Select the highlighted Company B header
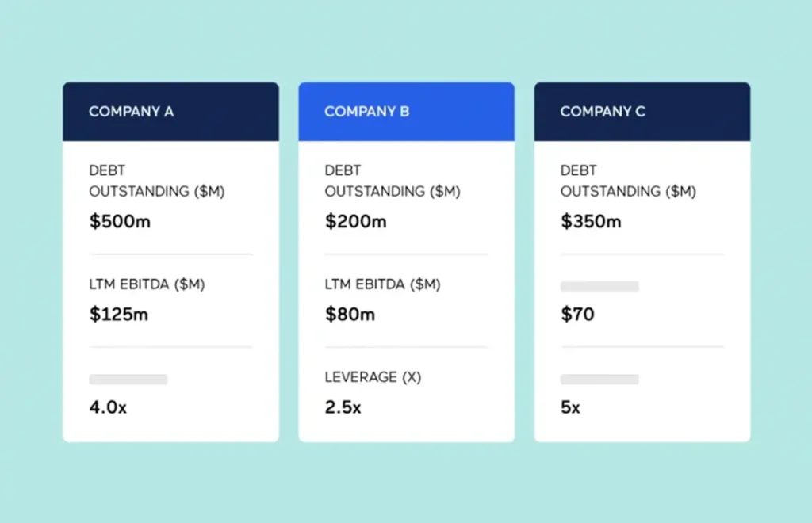Screen dimensions: 812x523 pyautogui.click(x=406, y=112)
